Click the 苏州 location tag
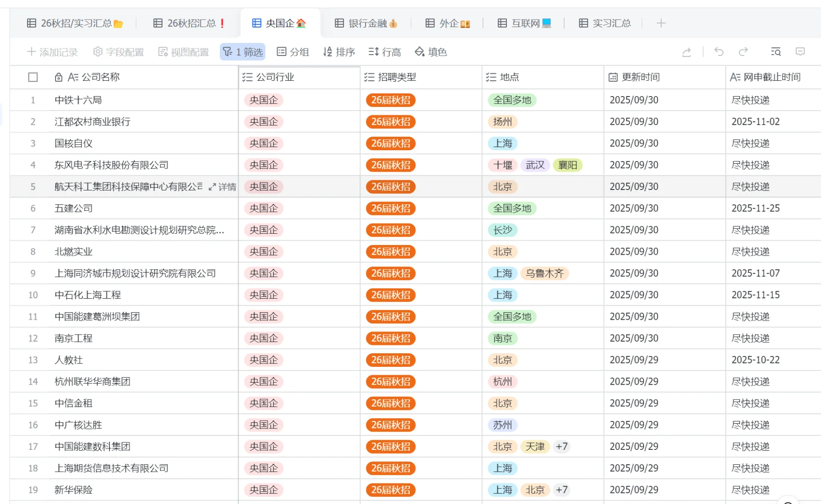The height and width of the screenshot is (504, 821). coord(503,425)
